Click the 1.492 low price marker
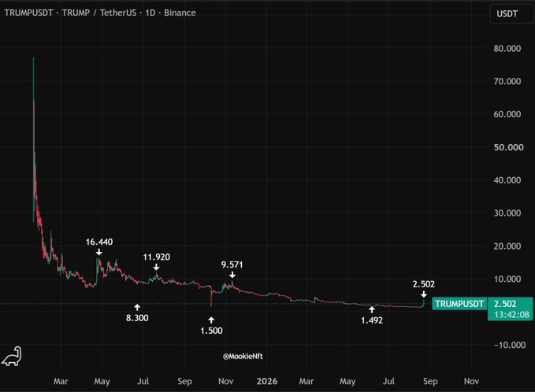 point(372,320)
